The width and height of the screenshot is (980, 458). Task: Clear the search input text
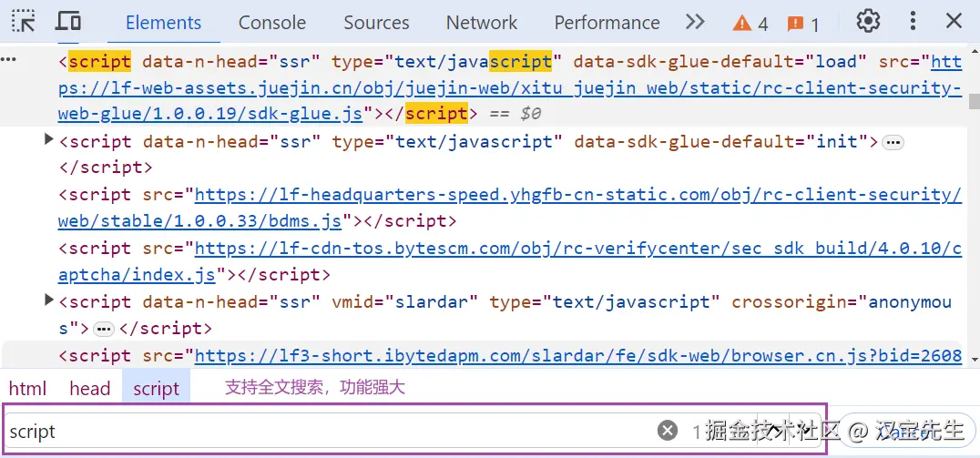(x=668, y=431)
